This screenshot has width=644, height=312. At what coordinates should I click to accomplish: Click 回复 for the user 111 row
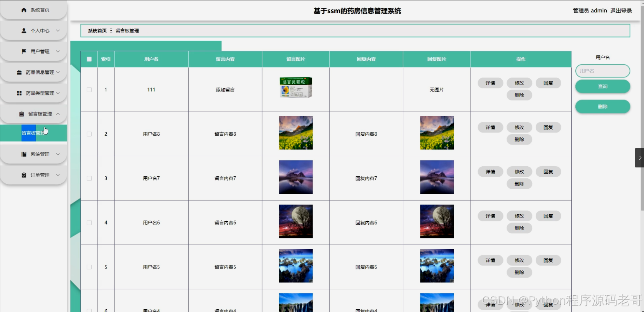pos(548,83)
